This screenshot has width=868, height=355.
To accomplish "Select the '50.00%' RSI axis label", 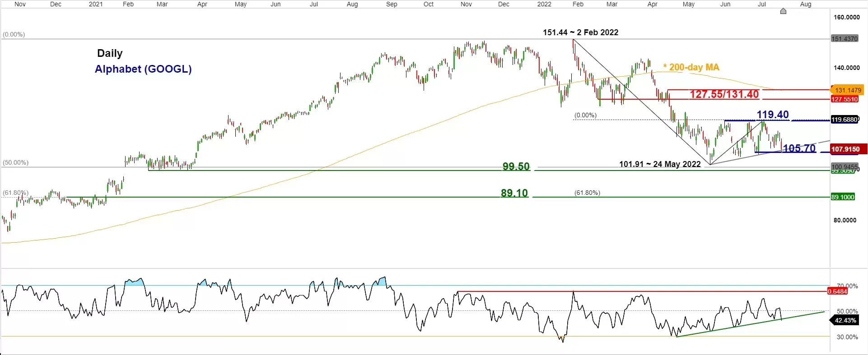I will [x=847, y=311].
